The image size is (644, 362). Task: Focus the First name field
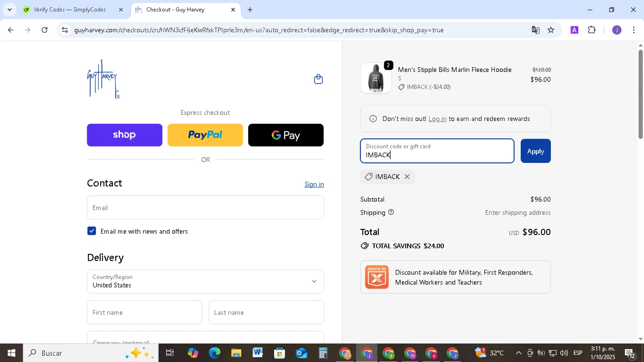tap(144, 312)
